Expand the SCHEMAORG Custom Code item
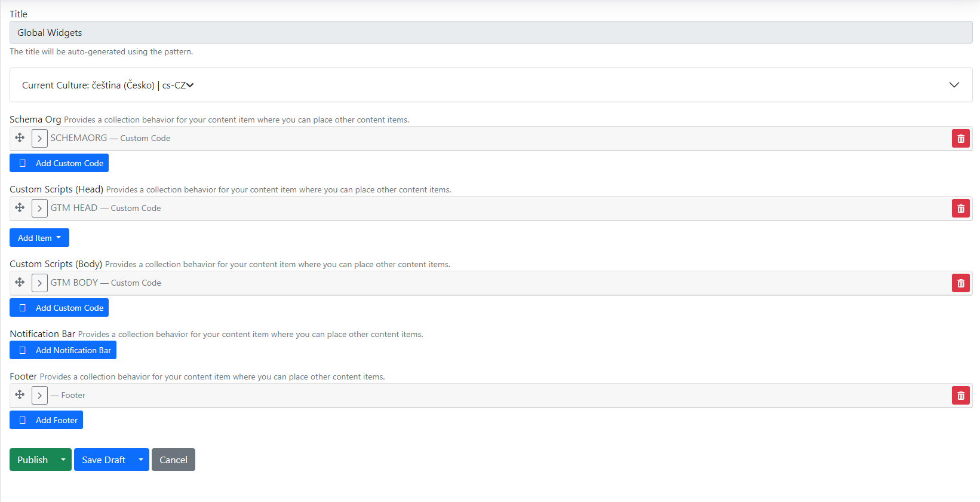980x502 pixels. 39,139
